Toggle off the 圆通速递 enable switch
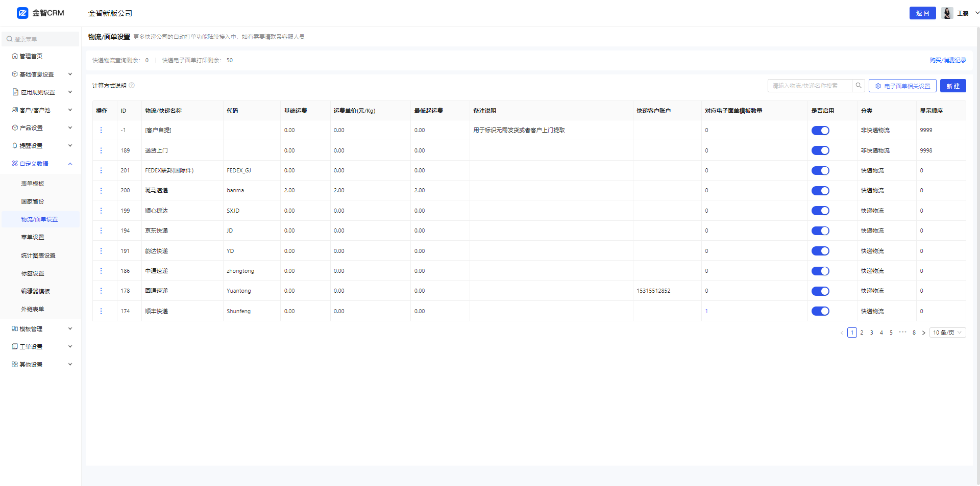Screen dimensions: 980x486 820,291
